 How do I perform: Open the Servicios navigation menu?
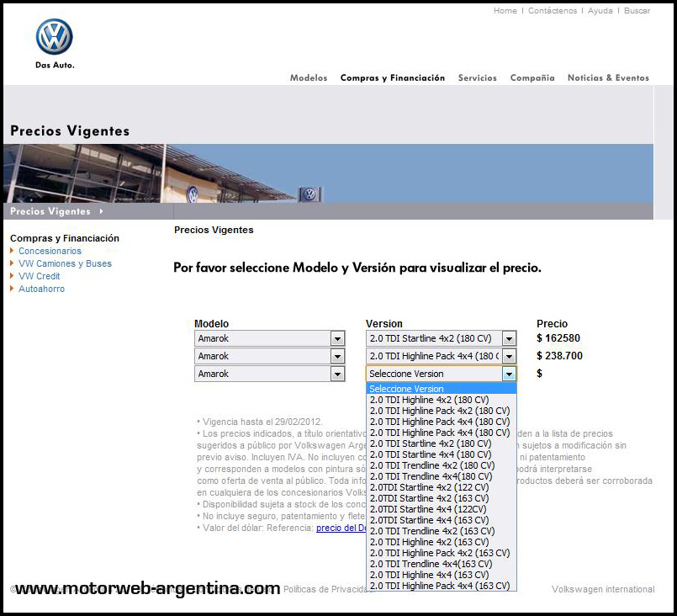[478, 77]
